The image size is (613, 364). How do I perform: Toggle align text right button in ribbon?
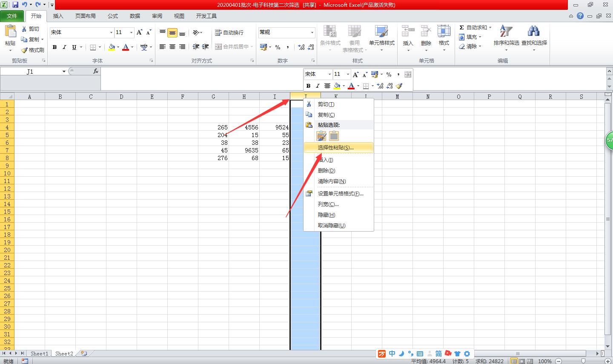point(182,47)
